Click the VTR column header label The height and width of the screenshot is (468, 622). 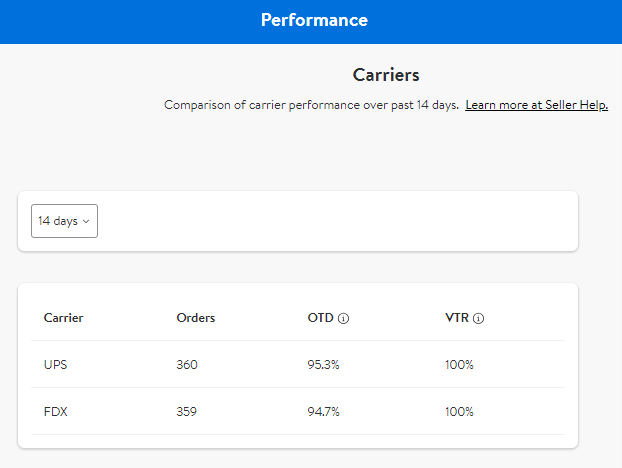(457, 318)
